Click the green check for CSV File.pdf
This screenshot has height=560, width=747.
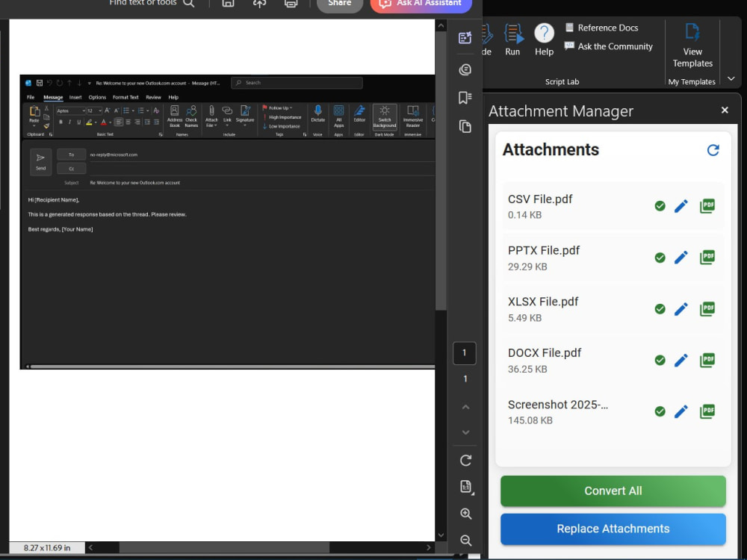[x=660, y=206]
